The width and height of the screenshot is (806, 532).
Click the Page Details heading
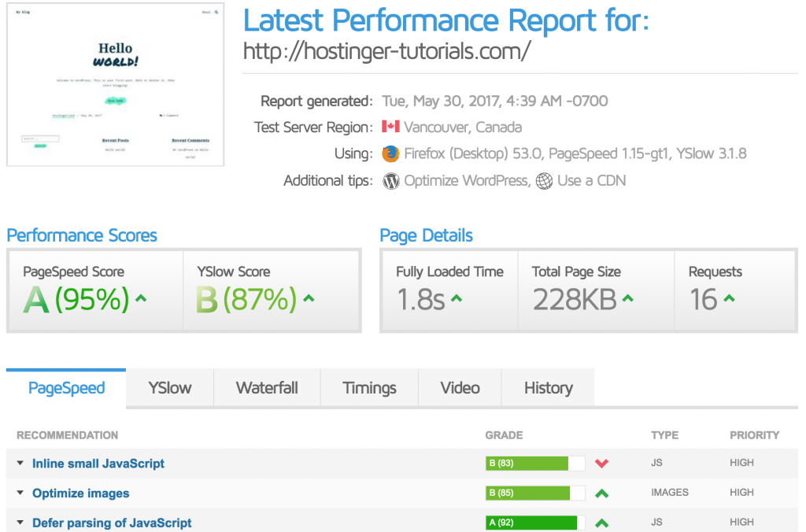[x=426, y=235]
